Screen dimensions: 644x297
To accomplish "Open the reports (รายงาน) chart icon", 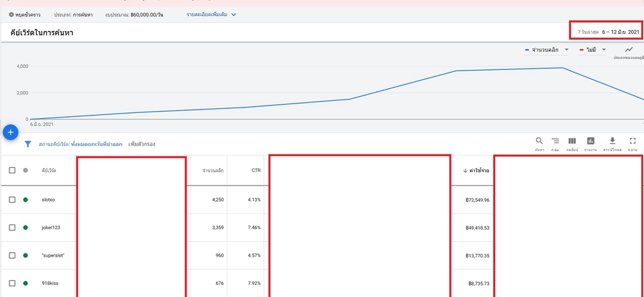I will [590, 141].
